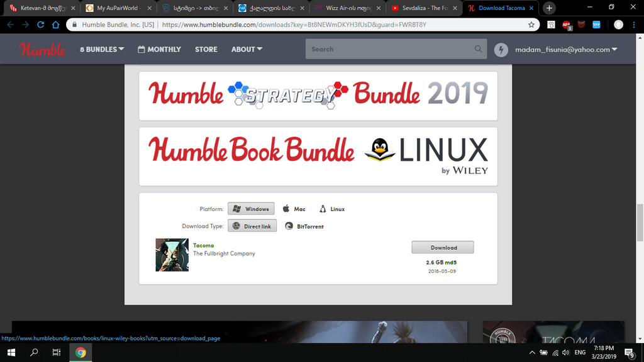Choose BitTorrent download type

pos(304,226)
